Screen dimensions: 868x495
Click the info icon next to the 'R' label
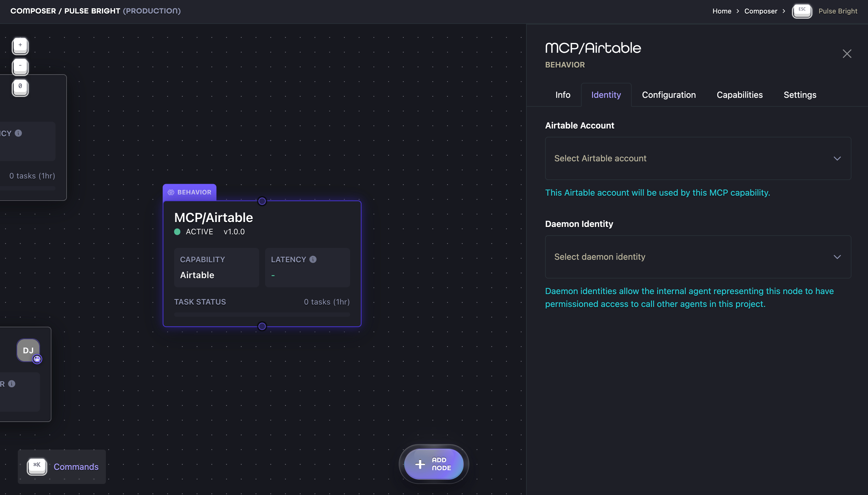point(12,384)
